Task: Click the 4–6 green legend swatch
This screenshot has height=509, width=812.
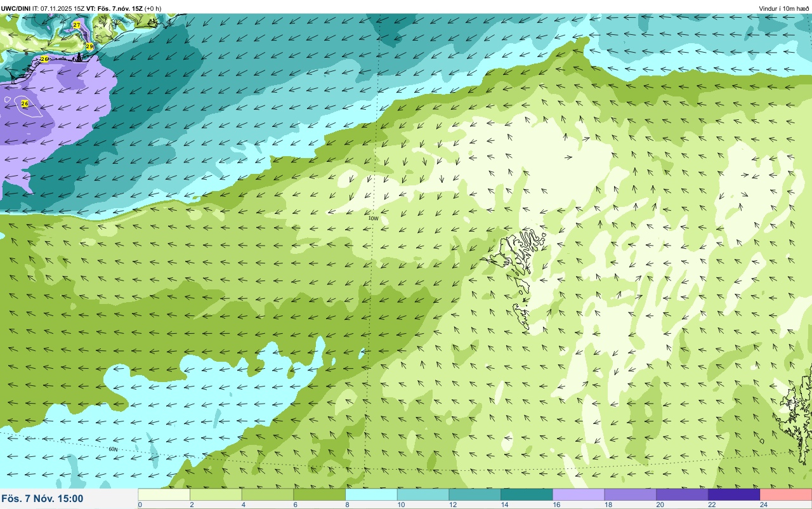Action: coord(268,494)
